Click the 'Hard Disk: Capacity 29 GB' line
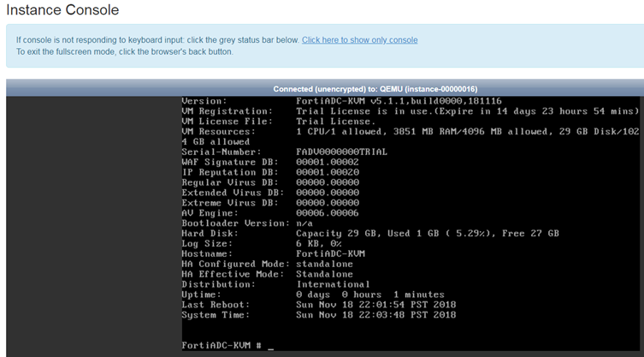This screenshot has height=357, width=644. pos(370,233)
